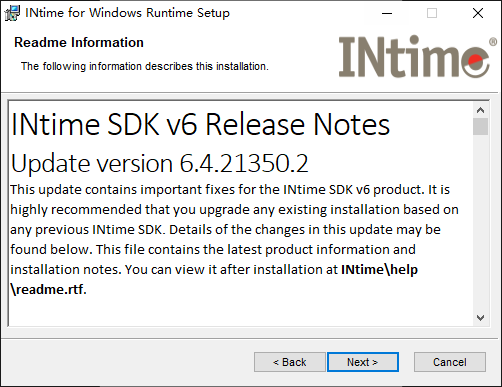Cancel the INtime setup
The height and width of the screenshot is (387, 502).
(450, 362)
